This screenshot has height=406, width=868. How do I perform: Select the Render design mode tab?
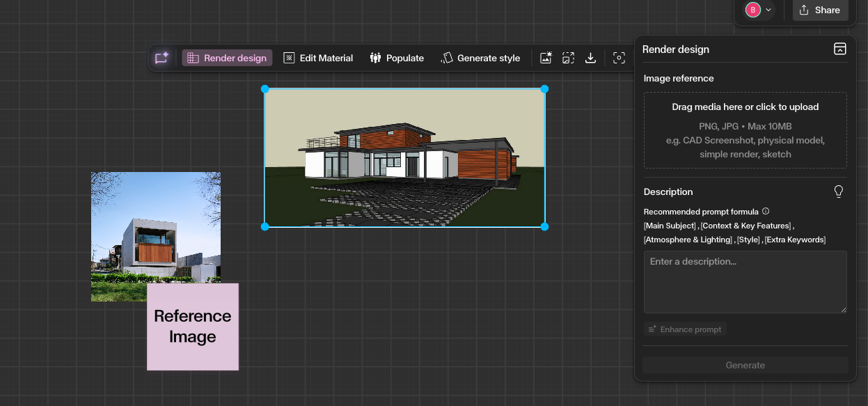[227, 58]
